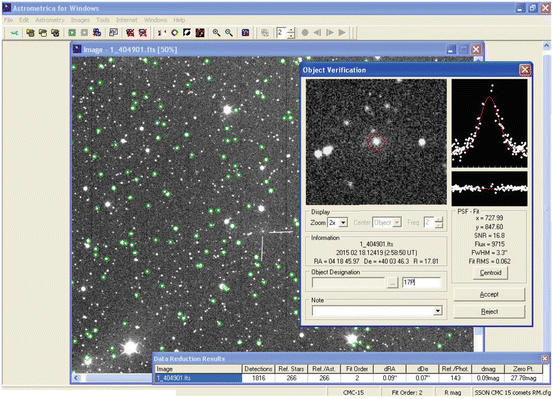This screenshot has width=553, height=399.
Task: Click the green arrow icon at toolbar start
Action: click(x=14, y=33)
